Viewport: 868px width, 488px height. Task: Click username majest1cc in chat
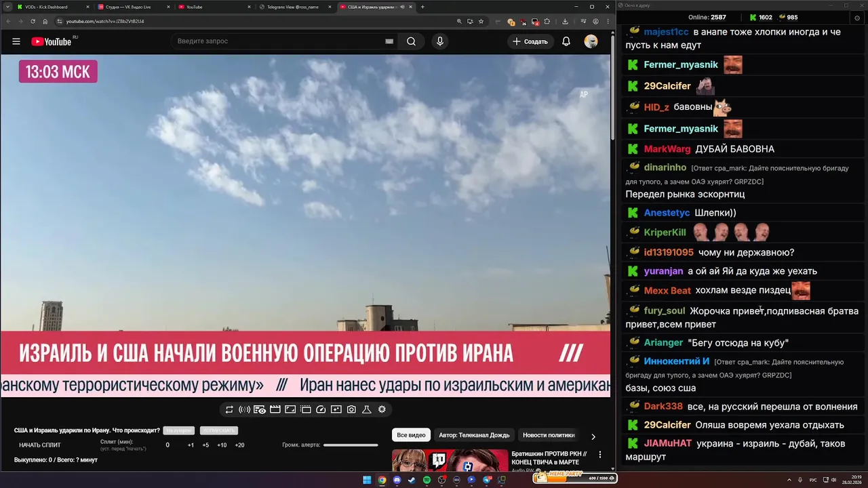(666, 32)
